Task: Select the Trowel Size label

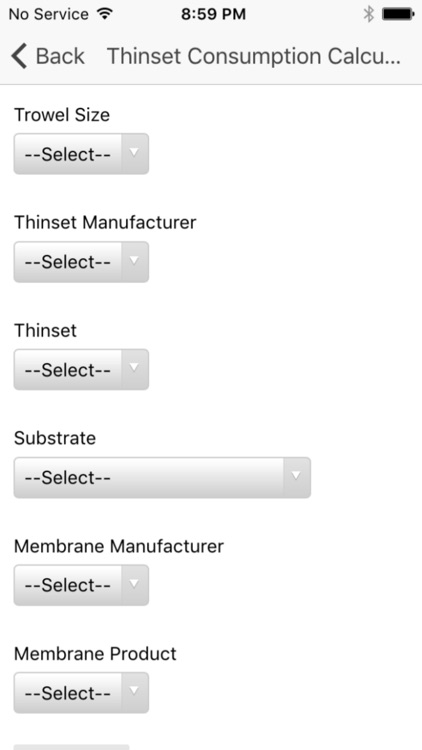Action: [x=62, y=115]
